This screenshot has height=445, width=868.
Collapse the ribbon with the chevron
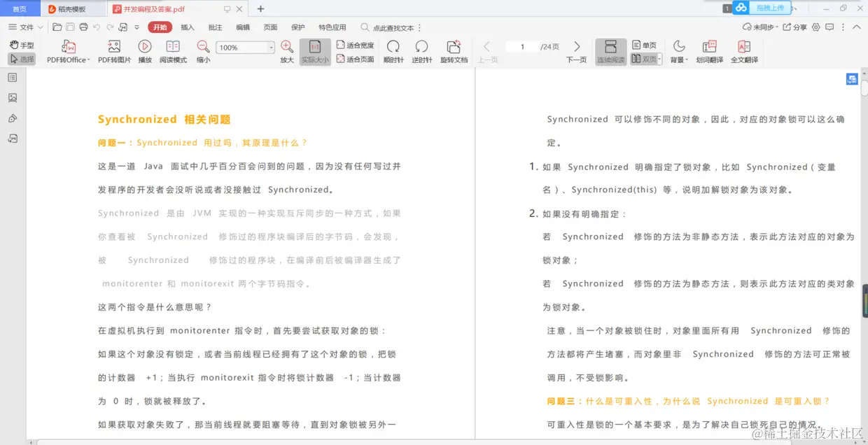tap(857, 27)
